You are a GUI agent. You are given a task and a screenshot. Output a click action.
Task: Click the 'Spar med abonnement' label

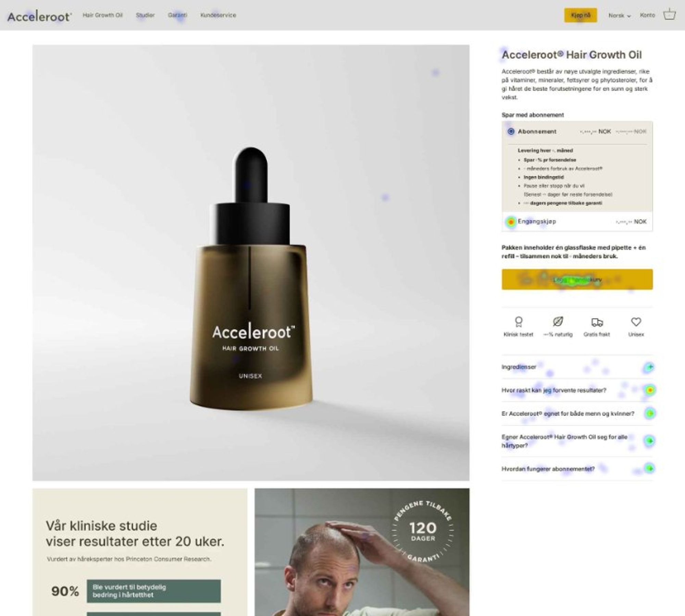pyautogui.click(x=533, y=115)
